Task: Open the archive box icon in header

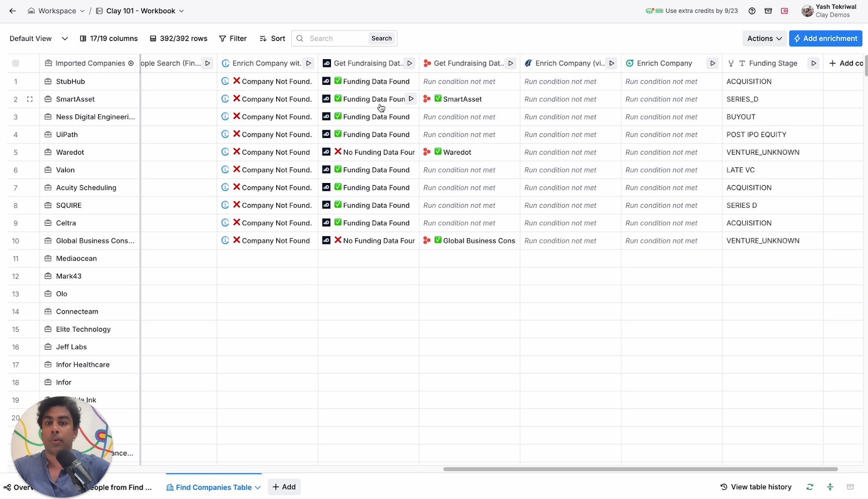Action: [x=768, y=11]
